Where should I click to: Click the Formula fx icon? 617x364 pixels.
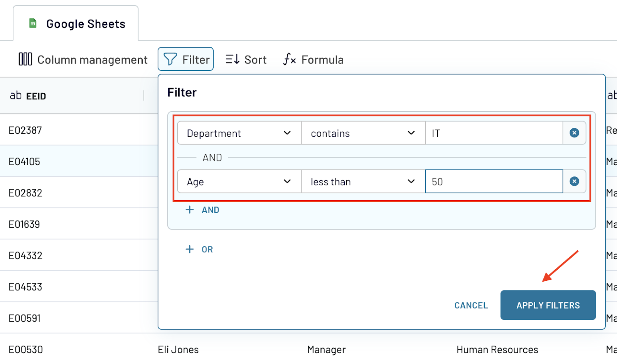pyautogui.click(x=289, y=60)
